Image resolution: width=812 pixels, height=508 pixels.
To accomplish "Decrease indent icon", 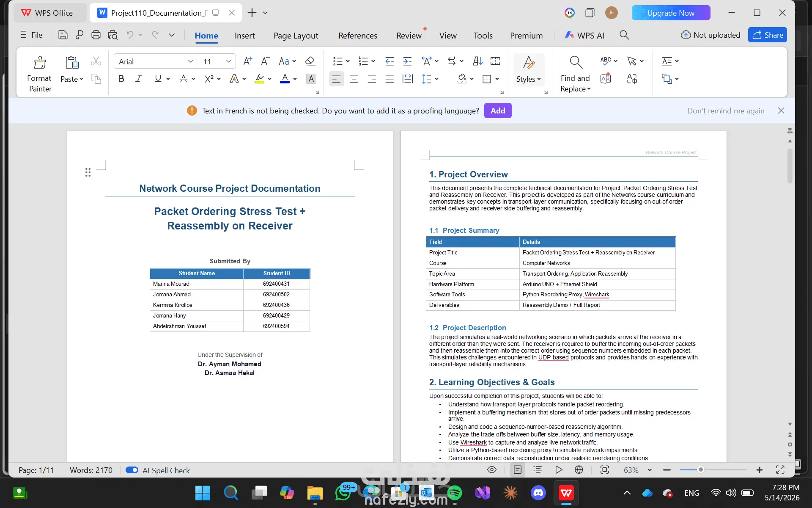I will click(x=390, y=61).
